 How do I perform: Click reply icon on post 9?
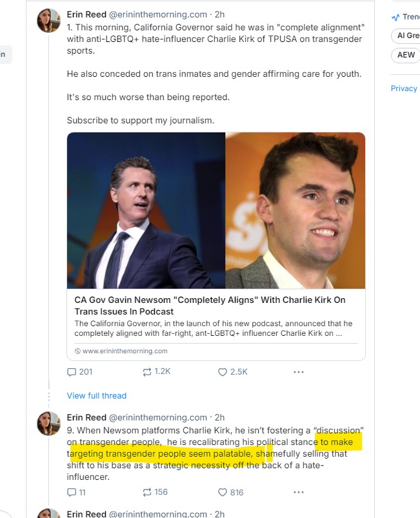coord(72,492)
